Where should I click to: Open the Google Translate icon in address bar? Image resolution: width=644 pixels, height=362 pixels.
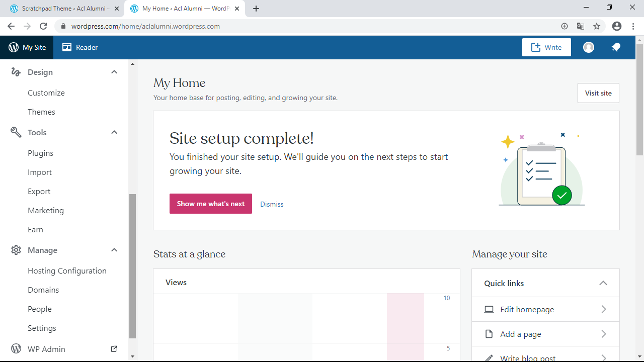[x=581, y=26]
